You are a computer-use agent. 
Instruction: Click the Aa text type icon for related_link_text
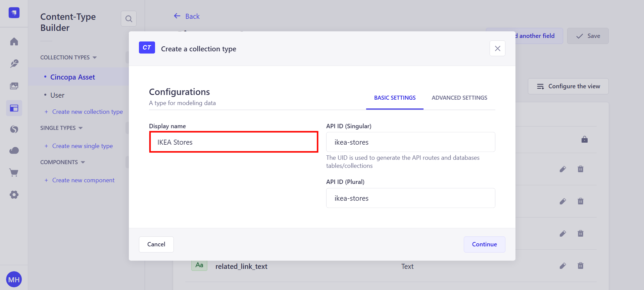(x=199, y=265)
